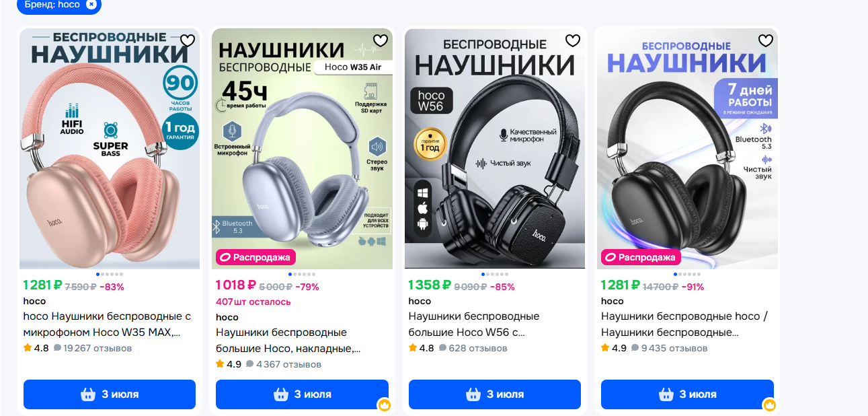Open the 4 367 отзывов reviews link
The width and height of the screenshot is (868, 416).
click(284, 364)
